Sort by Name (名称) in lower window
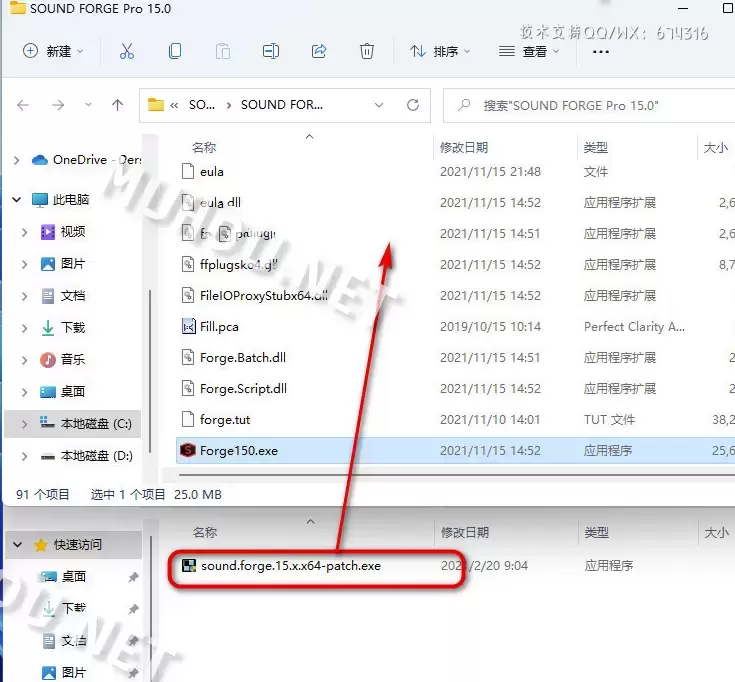Viewport: 735px width, 682px height. pos(205,532)
